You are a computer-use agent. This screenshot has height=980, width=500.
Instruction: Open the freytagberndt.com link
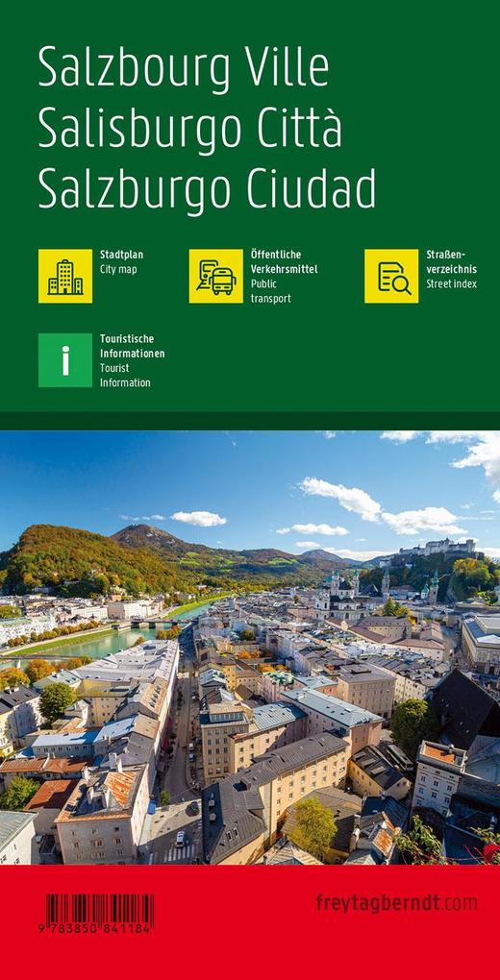[x=396, y=902]
